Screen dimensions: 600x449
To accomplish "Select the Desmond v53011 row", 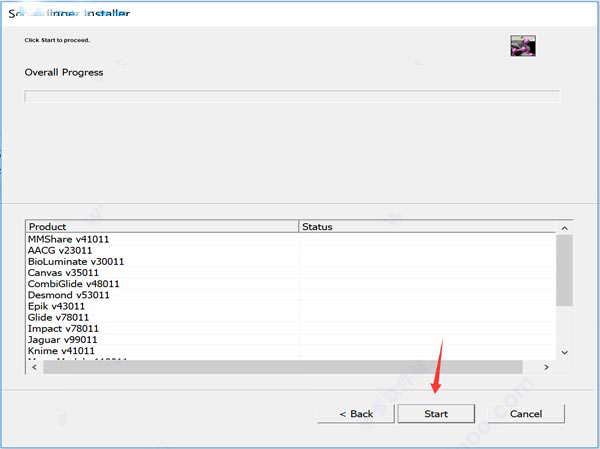I will [291, 295].
